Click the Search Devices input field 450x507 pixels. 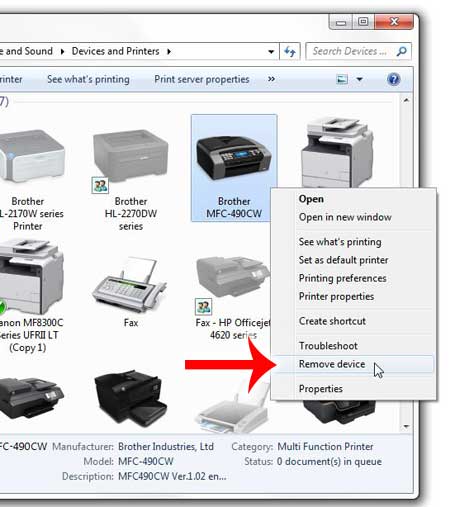coord(350,51)
